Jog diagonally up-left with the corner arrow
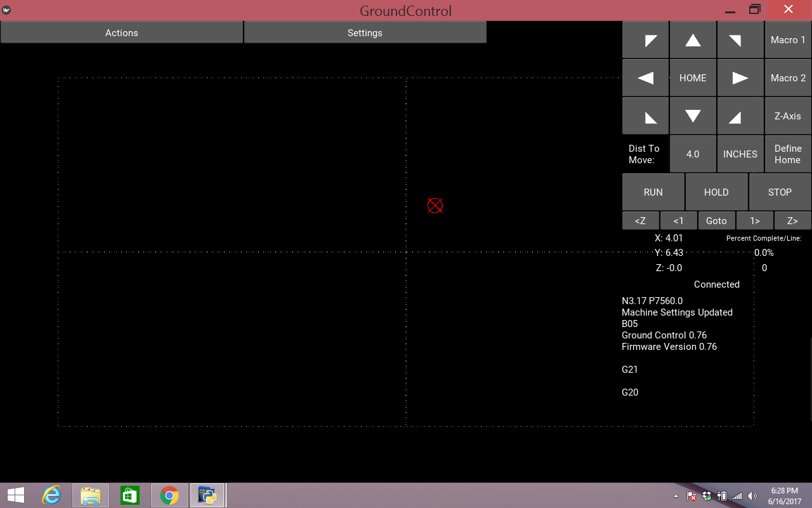812x508 pixels. coord(645,39)
